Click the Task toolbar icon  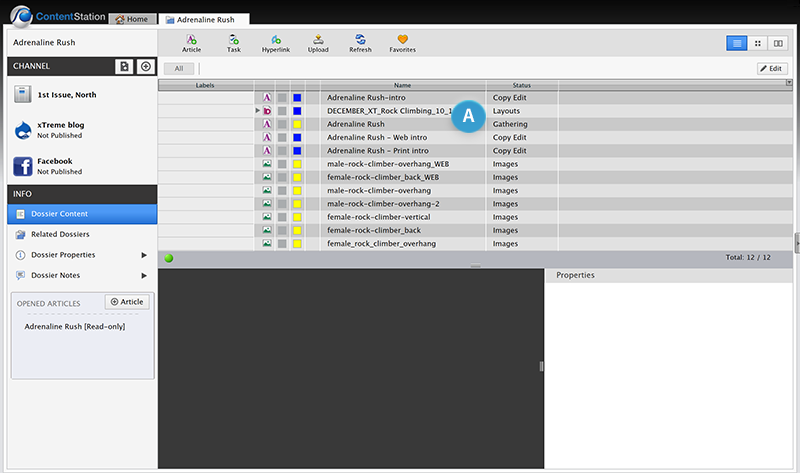point(233,40)
